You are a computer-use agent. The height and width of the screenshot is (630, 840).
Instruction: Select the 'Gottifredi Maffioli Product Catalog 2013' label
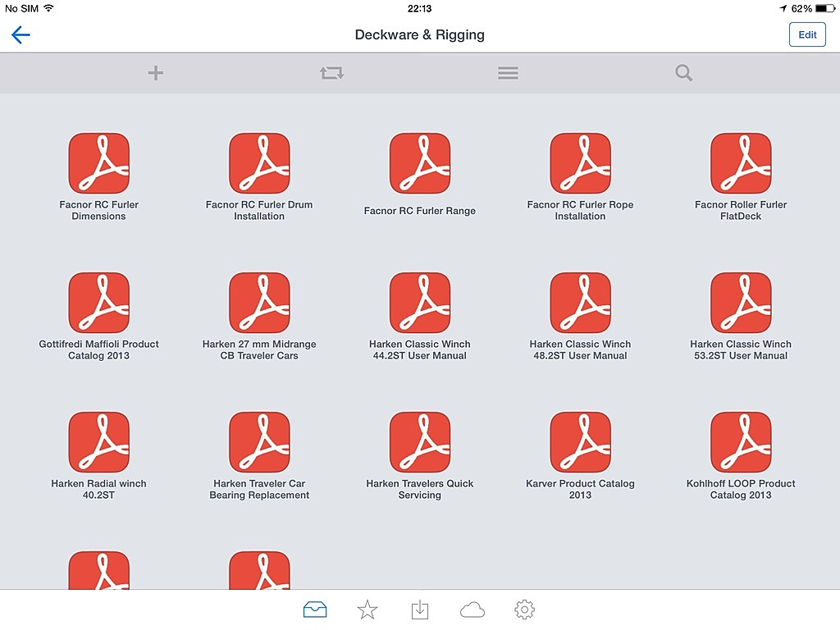pyautogui.click(x=99, y=349)
